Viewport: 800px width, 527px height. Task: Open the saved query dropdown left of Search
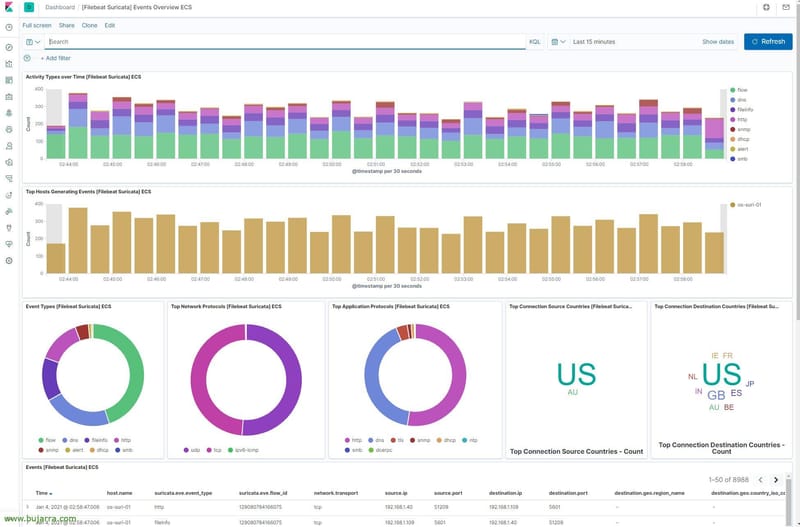pos(32,42)
